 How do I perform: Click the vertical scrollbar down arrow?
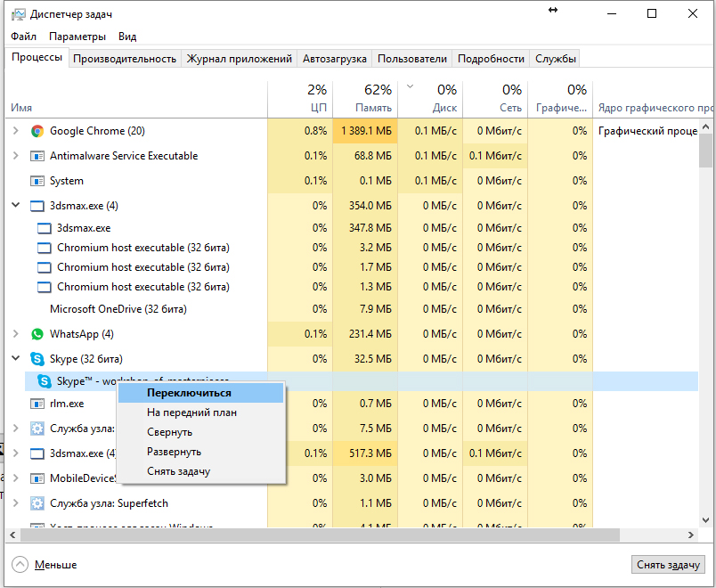point(705,520)
